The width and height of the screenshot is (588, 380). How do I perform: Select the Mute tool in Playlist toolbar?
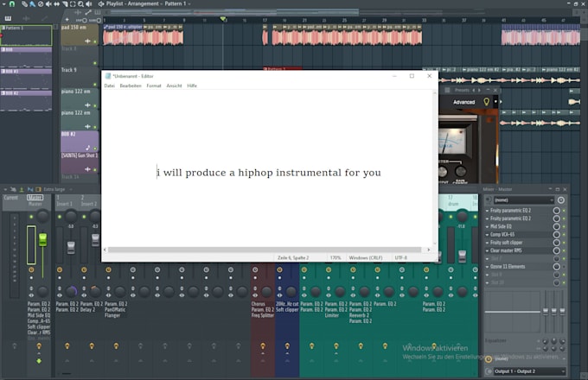[48, 3]
